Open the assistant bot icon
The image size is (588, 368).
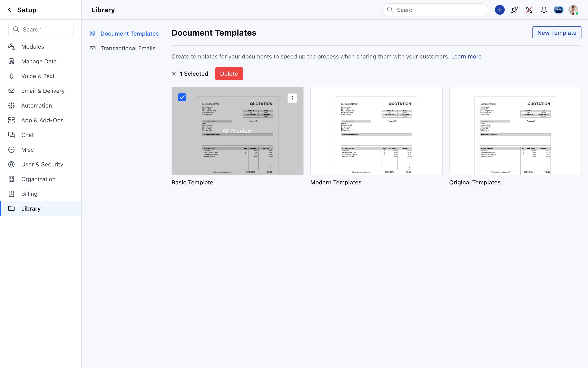coord(558,10)
